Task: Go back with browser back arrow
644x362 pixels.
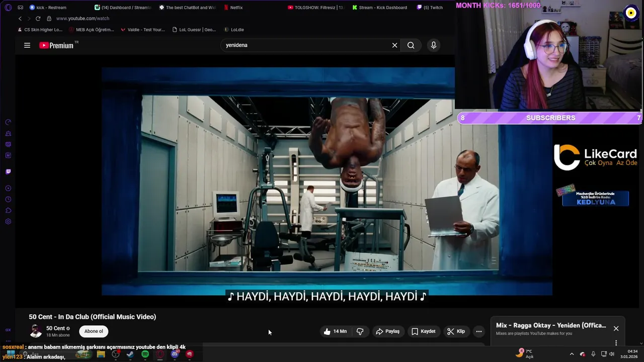Action: [20, 19]
